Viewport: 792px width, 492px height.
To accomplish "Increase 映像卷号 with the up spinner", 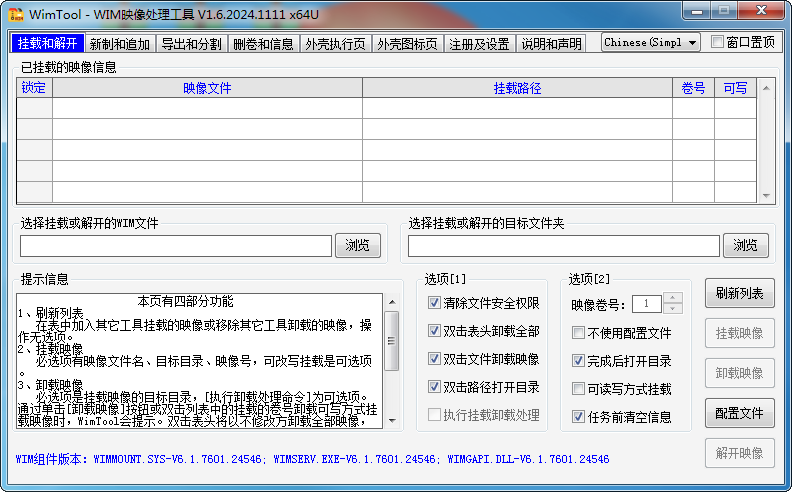I will tap(672, 298).
